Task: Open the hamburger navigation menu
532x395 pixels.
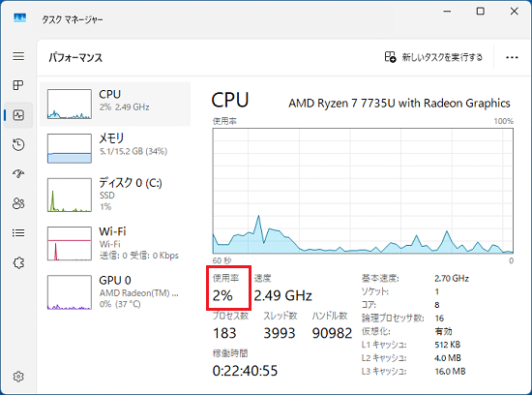Action: pos(18,56)
